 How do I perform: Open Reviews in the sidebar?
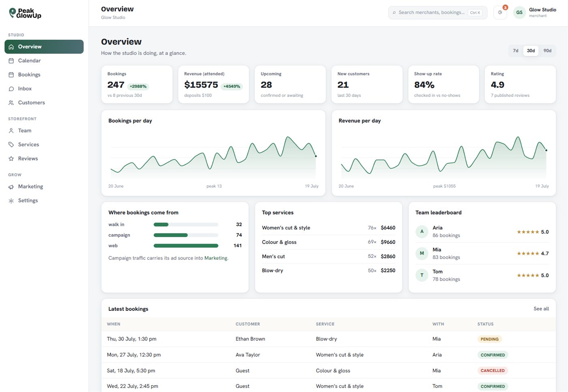pyautogui.click(x=44, y=159)
